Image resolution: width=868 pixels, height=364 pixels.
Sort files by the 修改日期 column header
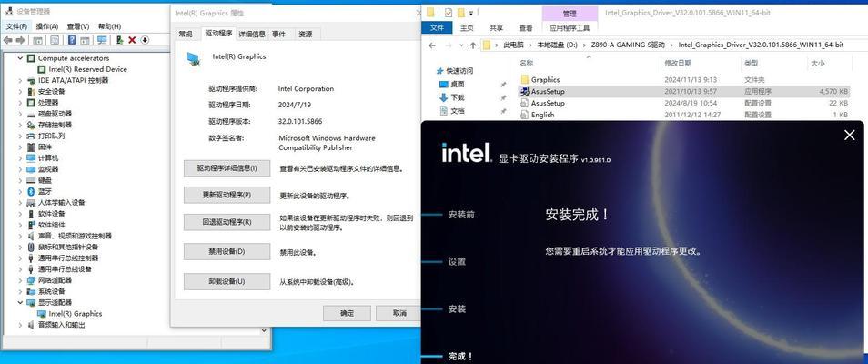(x=678, y=64)
